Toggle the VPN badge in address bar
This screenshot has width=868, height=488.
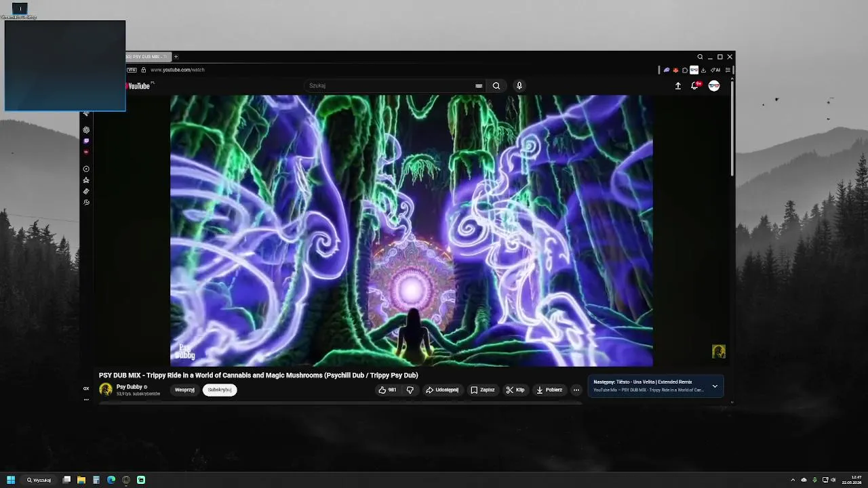pyautogui.click(x=132, y=70)
